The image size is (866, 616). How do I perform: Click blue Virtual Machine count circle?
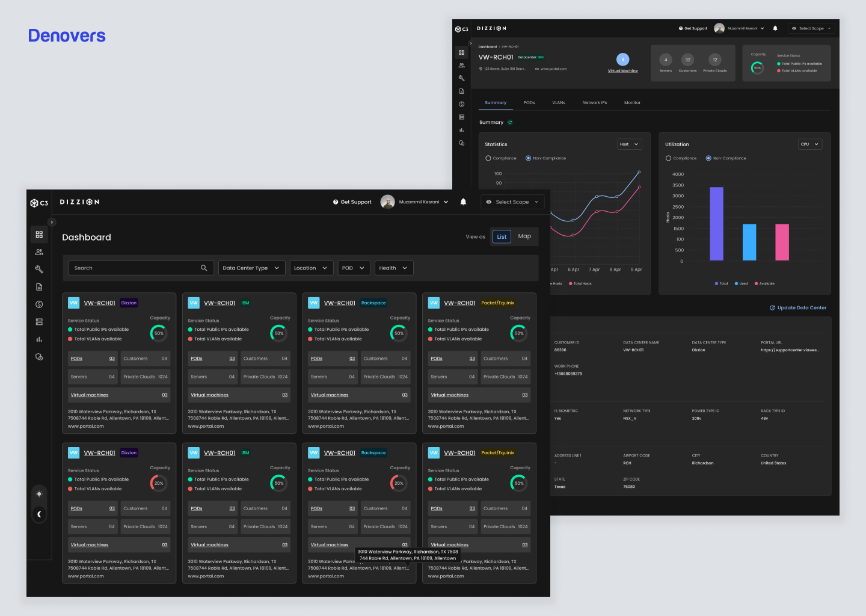click(x=623, y=60)
